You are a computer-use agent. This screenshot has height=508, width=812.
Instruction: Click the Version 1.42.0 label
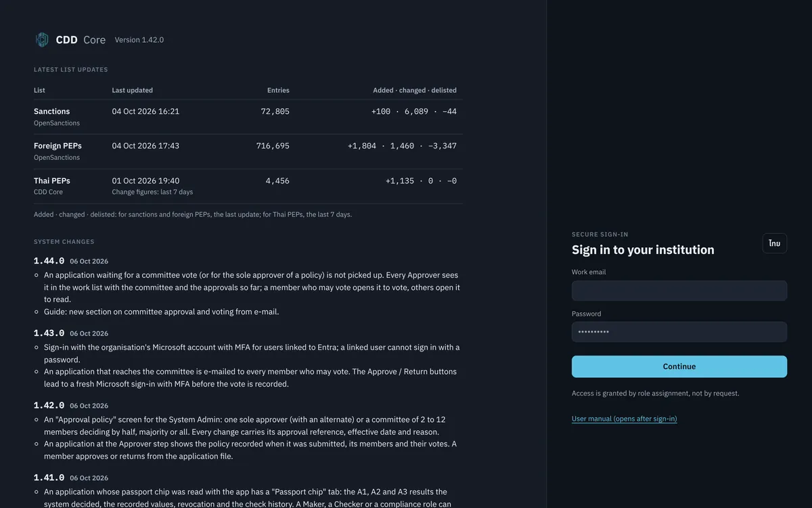[139, 40]
